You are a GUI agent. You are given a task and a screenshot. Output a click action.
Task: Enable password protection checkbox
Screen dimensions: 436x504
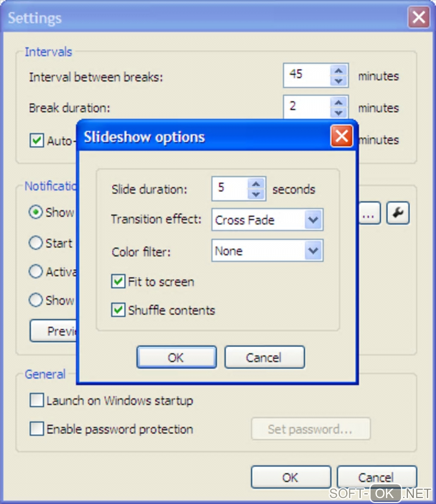click(37, 429)
